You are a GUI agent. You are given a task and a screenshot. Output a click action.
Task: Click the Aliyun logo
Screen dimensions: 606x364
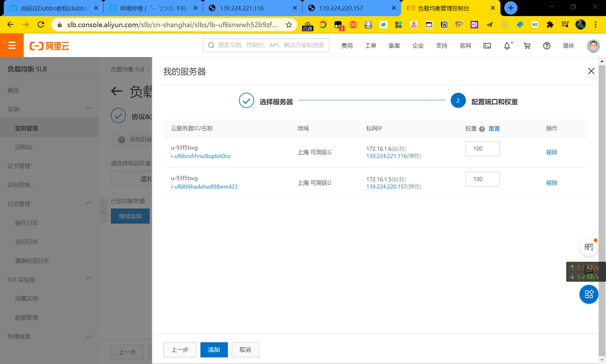pyautogui.click(x=49, y=46)
